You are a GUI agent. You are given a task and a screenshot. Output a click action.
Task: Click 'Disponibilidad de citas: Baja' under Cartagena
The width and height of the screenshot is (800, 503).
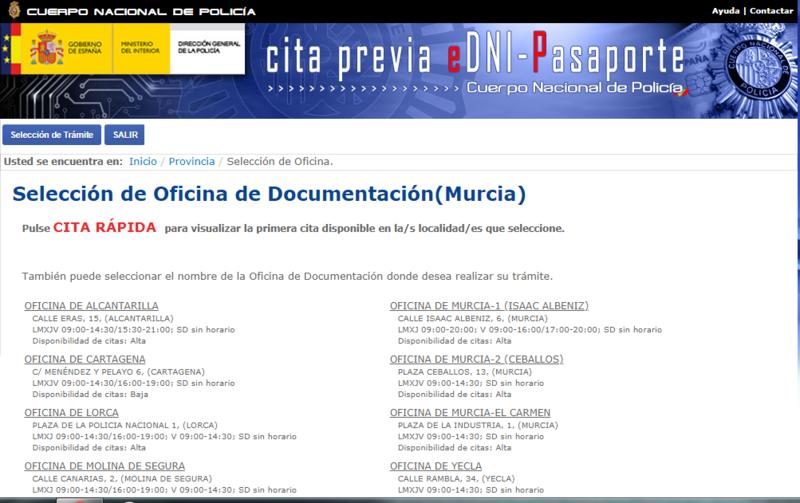coord(90,394)
